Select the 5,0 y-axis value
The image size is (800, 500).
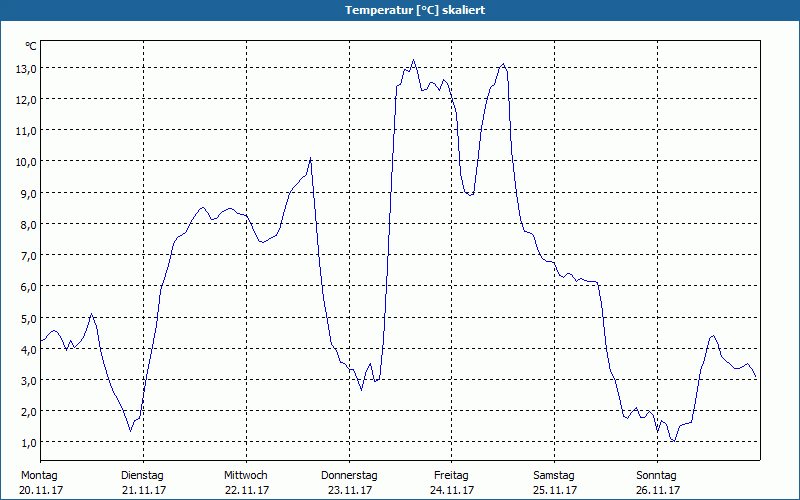tap(29, 319)
